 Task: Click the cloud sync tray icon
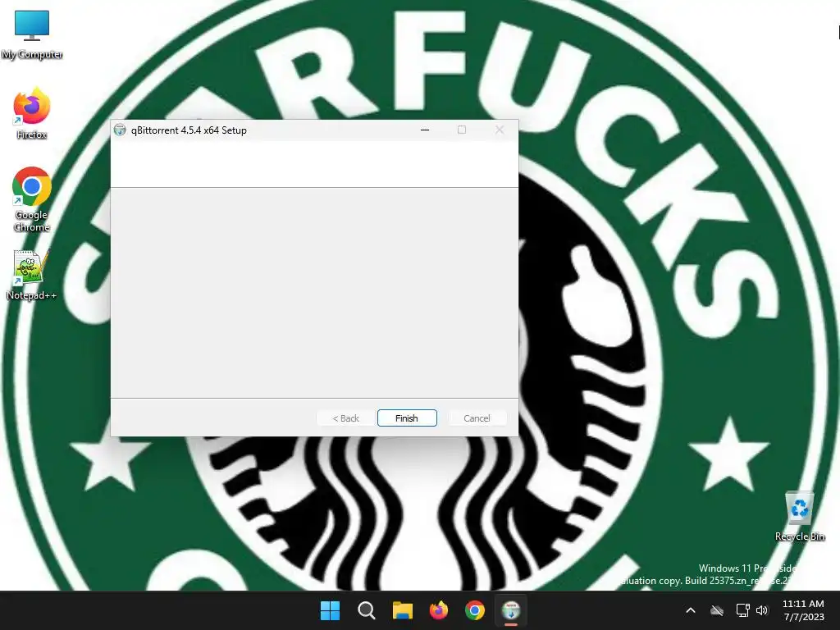click(717, 610)
